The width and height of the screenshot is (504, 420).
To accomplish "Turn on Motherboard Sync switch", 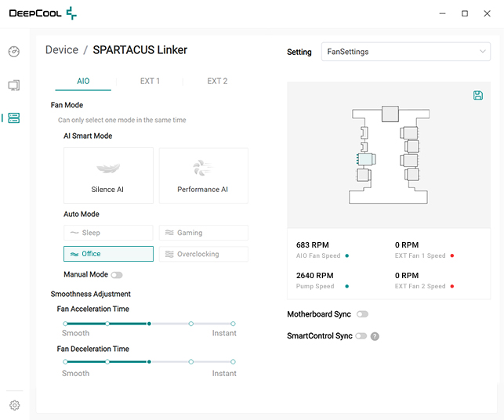I will click(362, 314).
